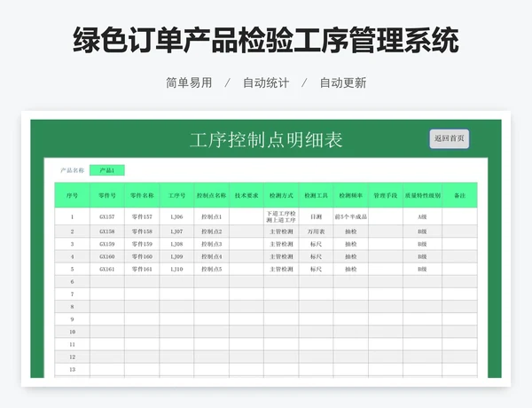
Task: Select the 产品1 product name field
Action: (x=107, y=170)
